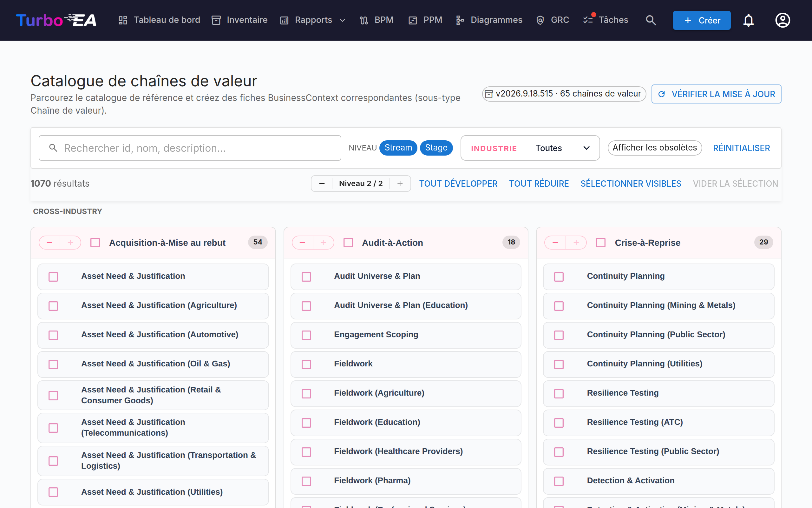Focus the Rechercher id, nom, description field
The height and width of the screenshot is (508, 812).
(190, 148)
